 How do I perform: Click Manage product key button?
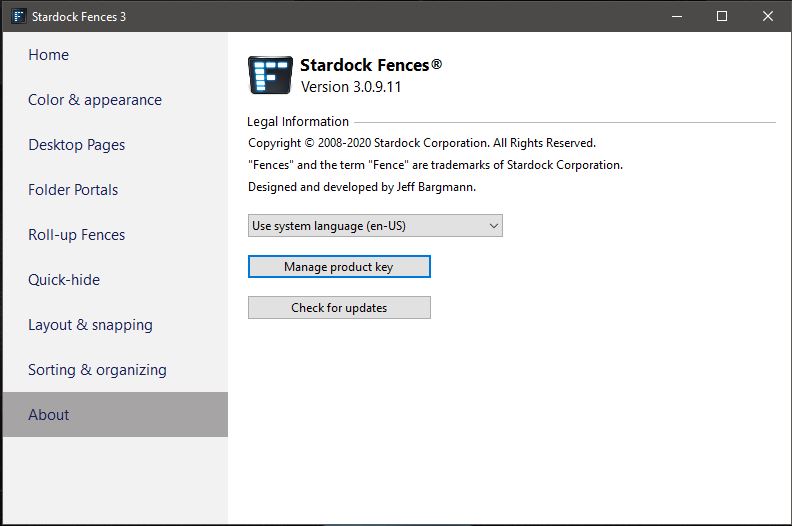click(x=339, y=266)
